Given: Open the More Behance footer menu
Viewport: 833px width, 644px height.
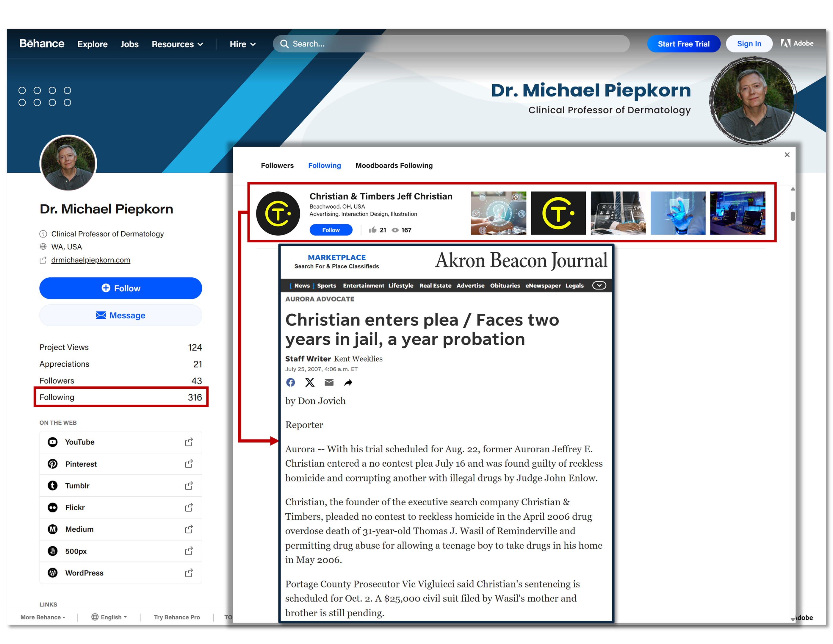Looking at the screenshot, I should click(43, 617).
